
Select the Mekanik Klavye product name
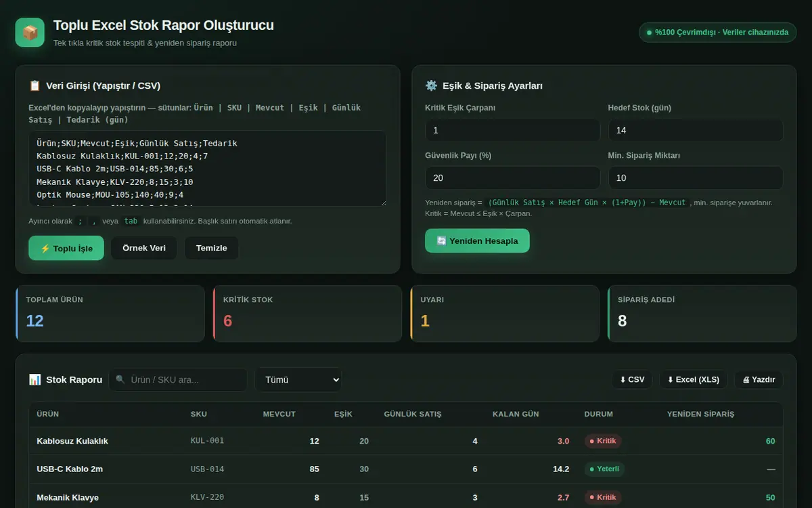(x=68, y=497)
